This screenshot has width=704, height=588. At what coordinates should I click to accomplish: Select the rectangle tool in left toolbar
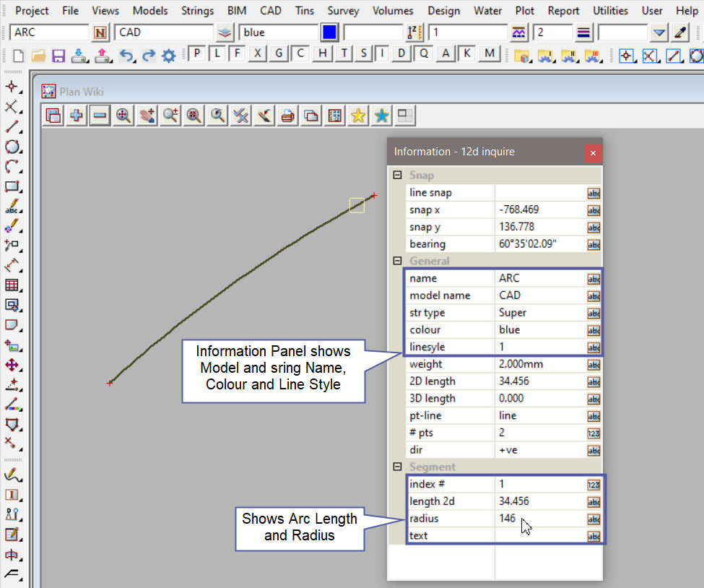click(12, 187)
